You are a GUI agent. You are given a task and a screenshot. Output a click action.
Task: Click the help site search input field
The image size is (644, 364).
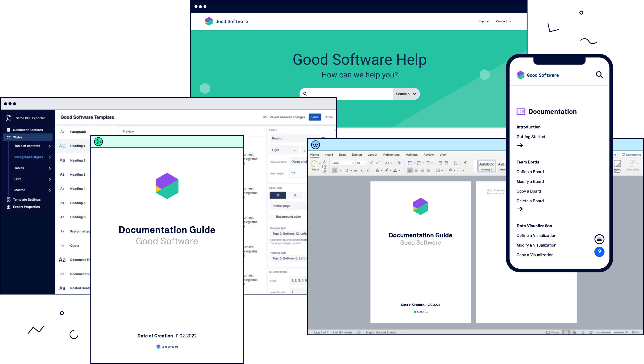click(346, 94)
